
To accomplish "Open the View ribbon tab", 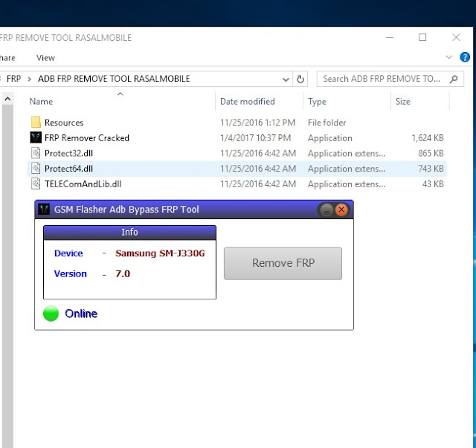I will pos(46,58).
